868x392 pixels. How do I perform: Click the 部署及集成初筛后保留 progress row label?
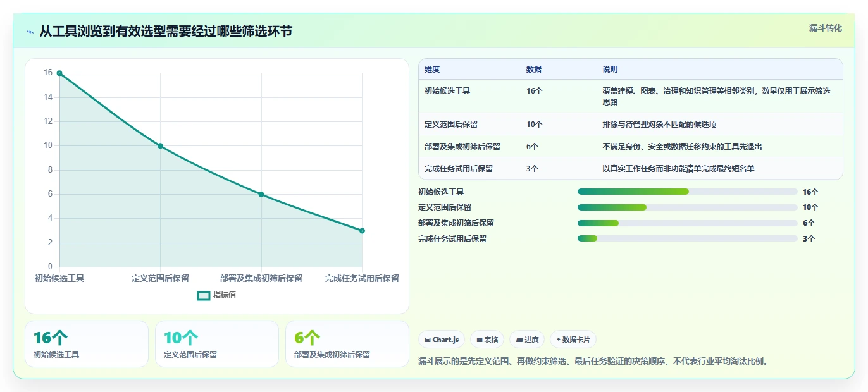(x=456, y=223)
